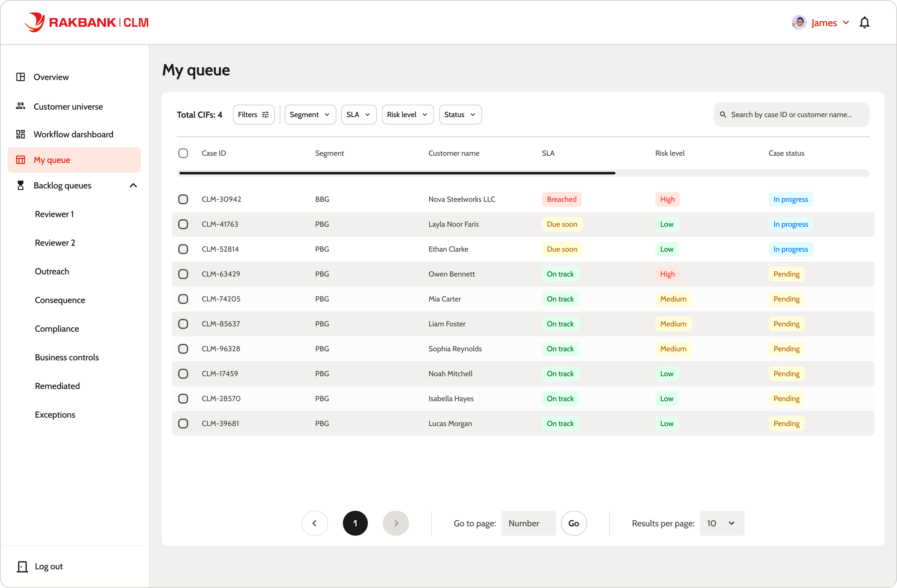897x588 pixels.
Task: Click the Filters button
Action: pos(254,115)
